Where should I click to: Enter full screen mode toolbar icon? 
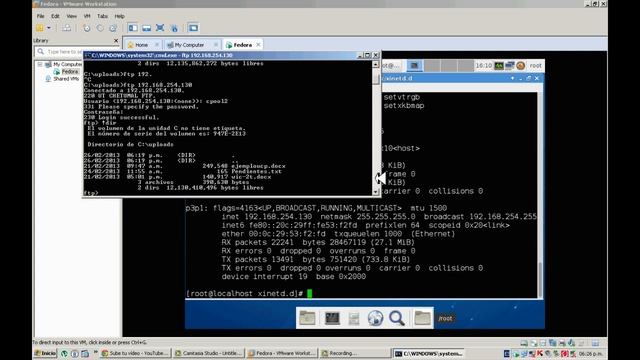point(160,28)
